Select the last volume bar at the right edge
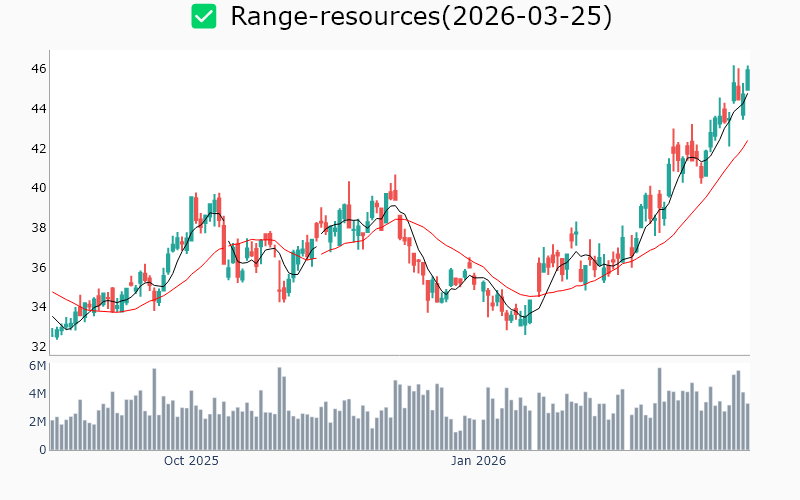 tap(747, 427)
